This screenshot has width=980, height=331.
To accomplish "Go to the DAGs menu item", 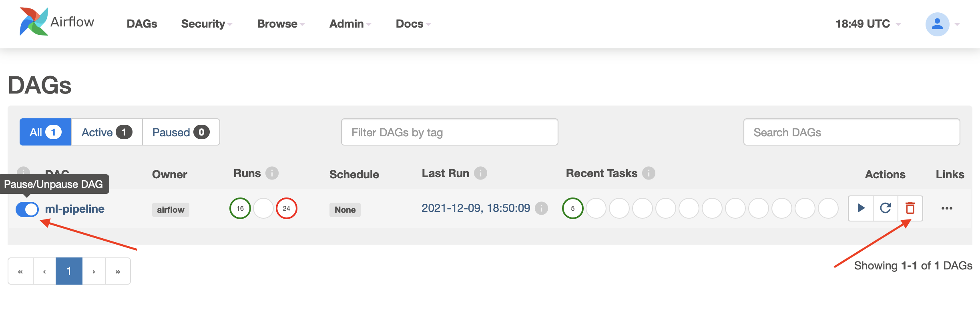I will tap(142, 24).
